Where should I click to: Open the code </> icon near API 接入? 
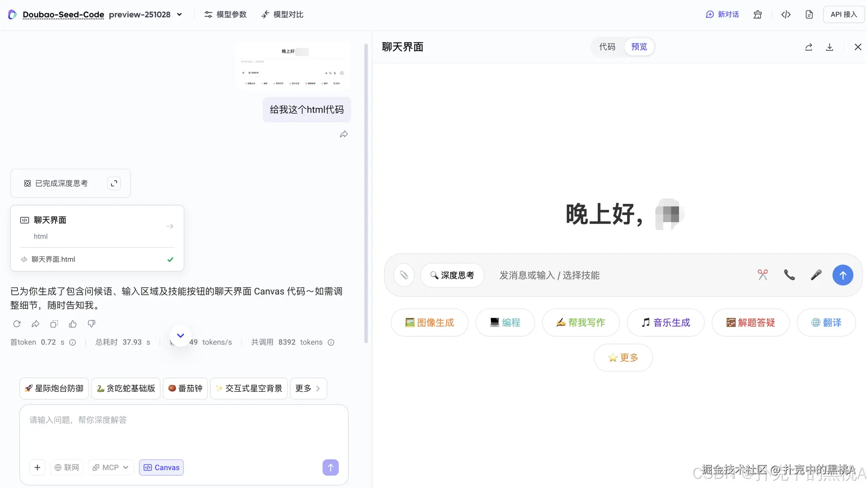(786, 14)
